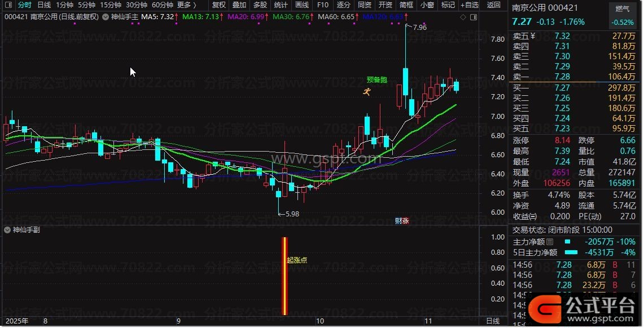Toggle 复权 price adjustment
This screenshot has width=644, height=328.
point(219,5)
